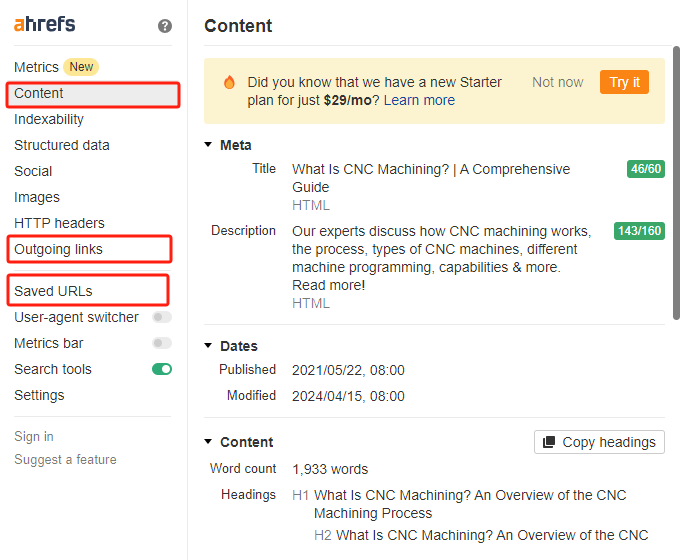Toggle the User-agent switcher switch
Viewport: 684px width, 560px height.
(161, 317)
